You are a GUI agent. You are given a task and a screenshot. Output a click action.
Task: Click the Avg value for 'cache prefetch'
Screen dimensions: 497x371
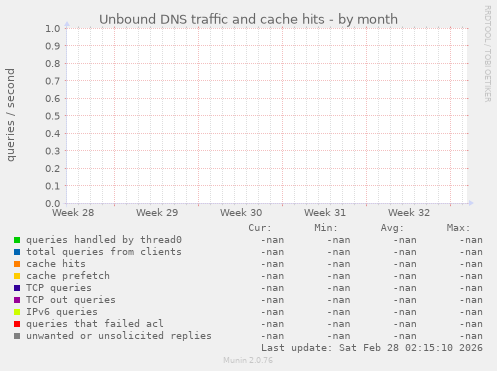pos(405,276)
